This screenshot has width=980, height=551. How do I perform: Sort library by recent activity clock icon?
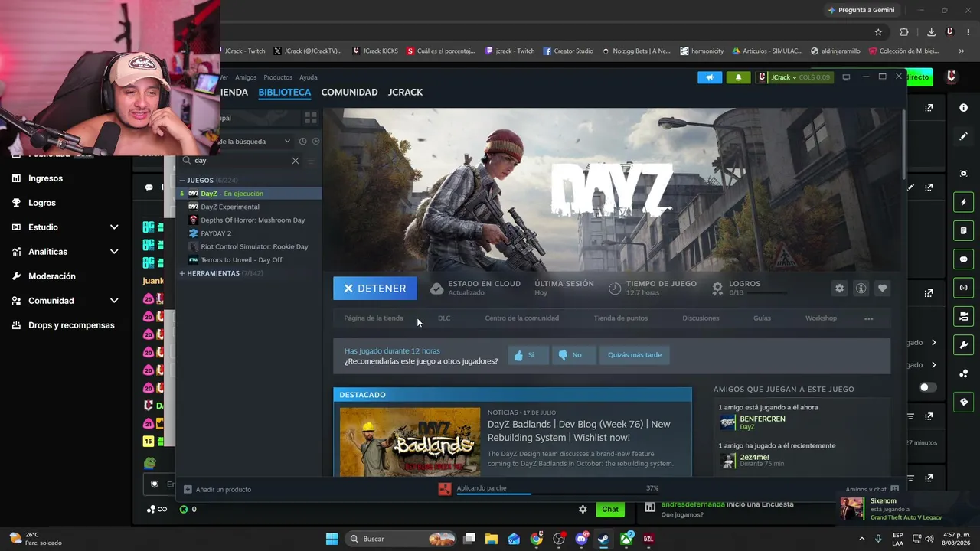tap(302, 142)
